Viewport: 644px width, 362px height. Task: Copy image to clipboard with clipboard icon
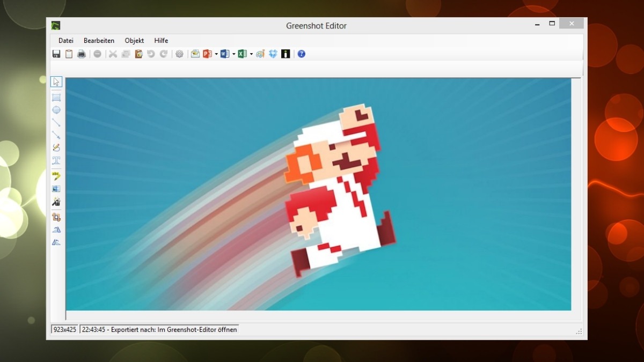[x=69, y=54]
